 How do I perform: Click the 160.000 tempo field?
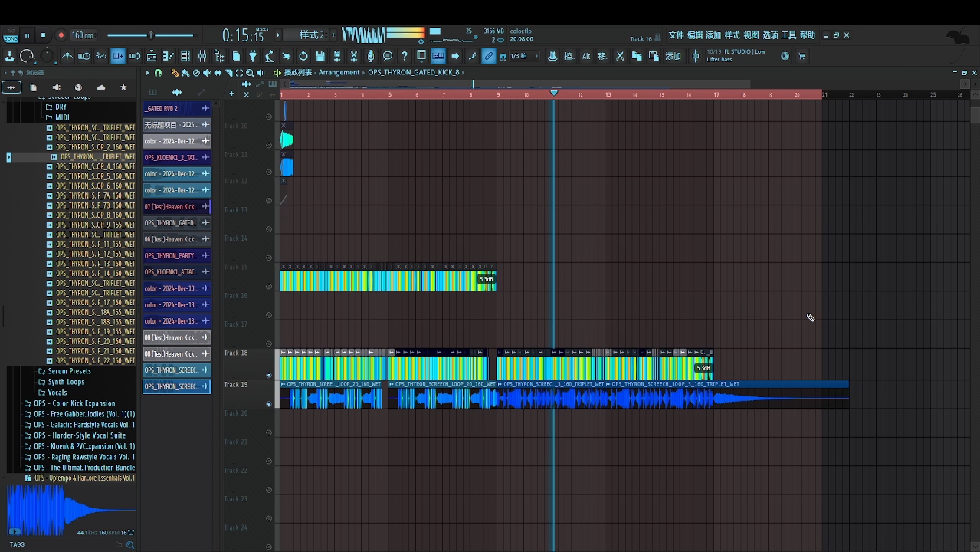pos(82,35)
